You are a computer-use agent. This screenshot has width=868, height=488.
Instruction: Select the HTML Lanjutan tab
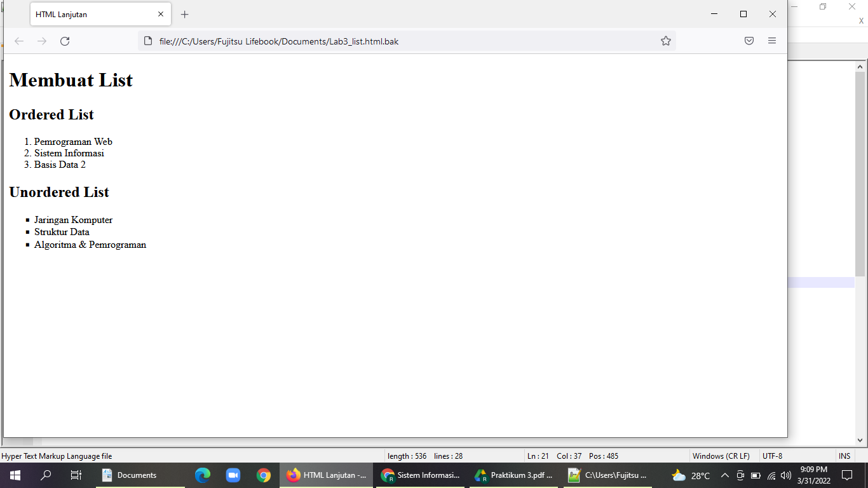coord(100,14)
